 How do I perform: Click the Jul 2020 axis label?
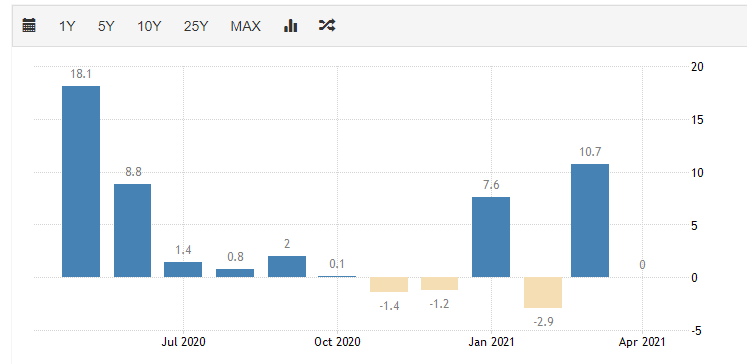(183, 342)
